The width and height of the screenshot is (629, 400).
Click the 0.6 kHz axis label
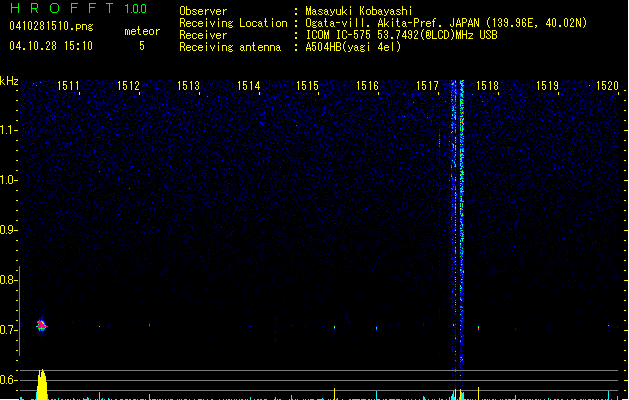8,380
